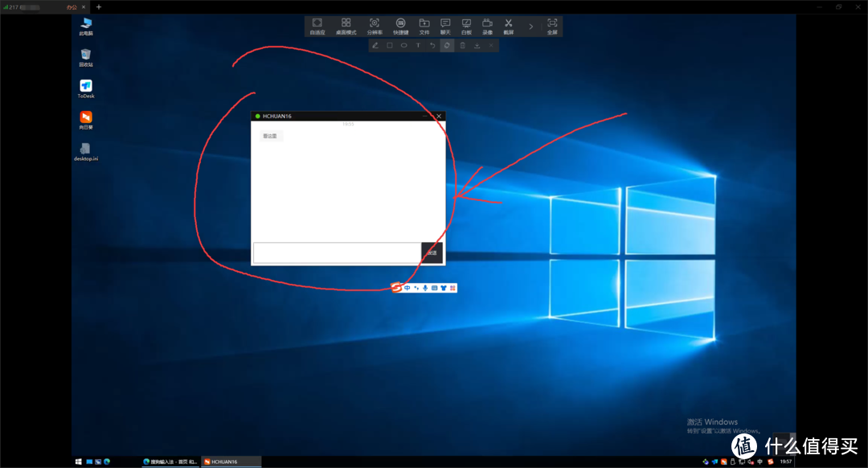Toggle the eraser tool in whiteboard toolbar
Image resolution: width=868 pixels, height=468 pixels.
click(x=447, y=46)
